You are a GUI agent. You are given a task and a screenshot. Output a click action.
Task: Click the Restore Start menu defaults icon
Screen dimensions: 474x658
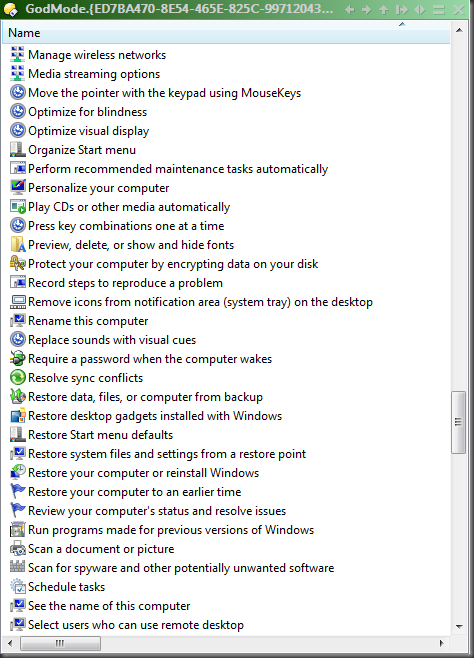click(x=18, y=434)
